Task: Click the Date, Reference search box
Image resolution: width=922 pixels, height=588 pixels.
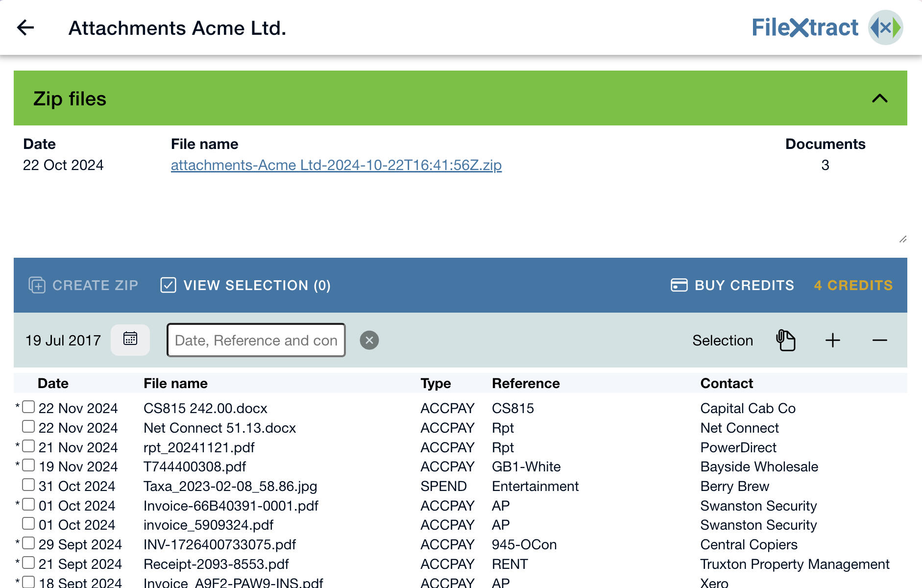Action: (x=255, y=340)
